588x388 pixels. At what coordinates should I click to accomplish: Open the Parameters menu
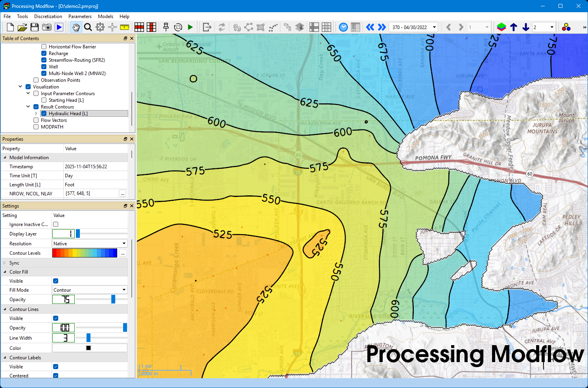[80, 17]
